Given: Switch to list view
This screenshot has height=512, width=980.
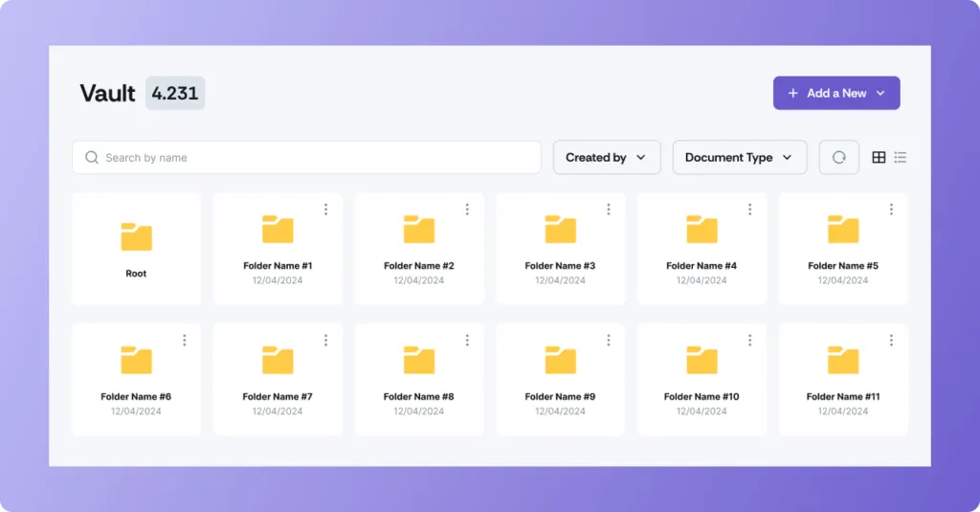Looking at the screenshot, I should 900,158.
